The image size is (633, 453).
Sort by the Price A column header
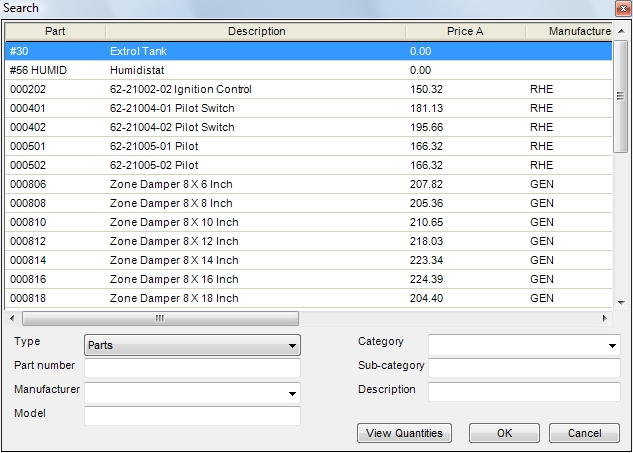click(465, 31)
